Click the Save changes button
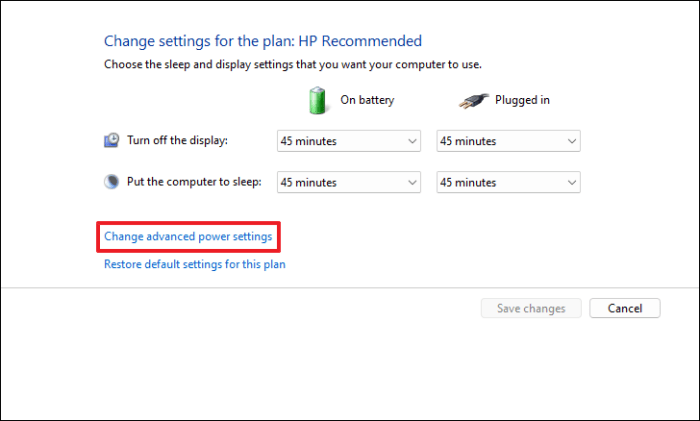This screenshot has height=421, width=700. 531,308
